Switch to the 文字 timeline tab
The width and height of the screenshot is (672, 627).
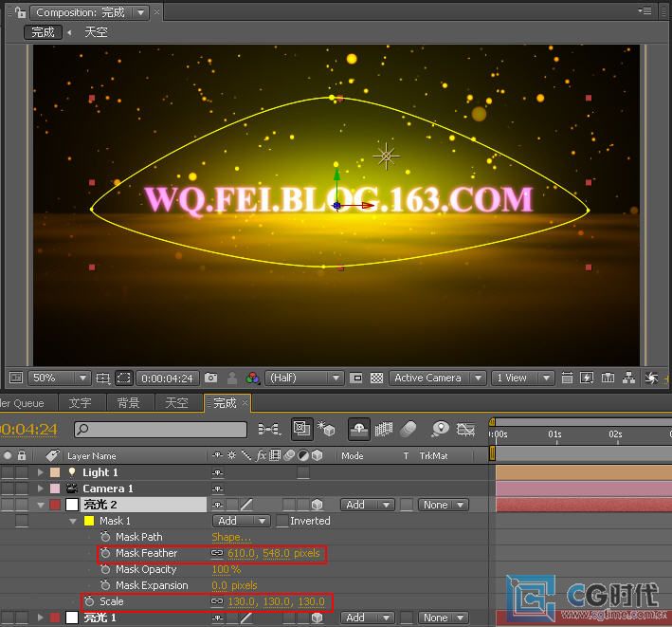(x=81, y=403)
